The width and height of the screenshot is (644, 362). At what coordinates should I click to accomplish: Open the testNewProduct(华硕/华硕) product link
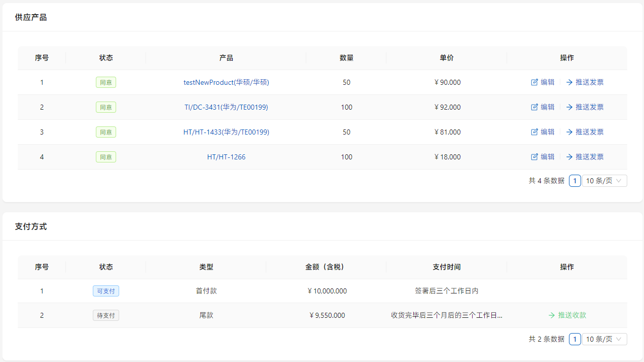(x=226, y=82)
